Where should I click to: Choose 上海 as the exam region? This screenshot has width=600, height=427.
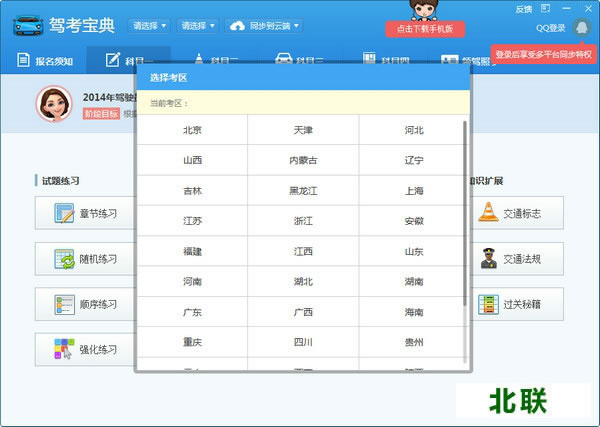tap(413, 190)
